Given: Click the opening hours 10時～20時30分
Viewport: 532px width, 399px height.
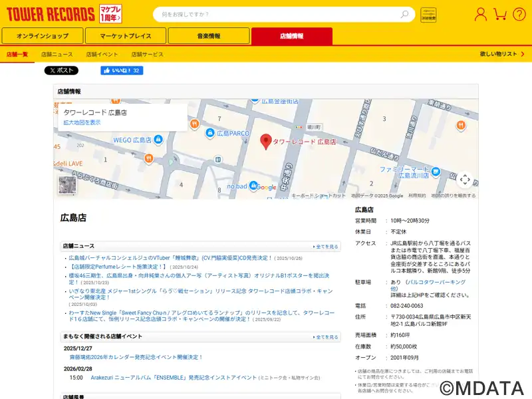Looking at the screenshot, I should pyautogui.click(x=410, y=221).
